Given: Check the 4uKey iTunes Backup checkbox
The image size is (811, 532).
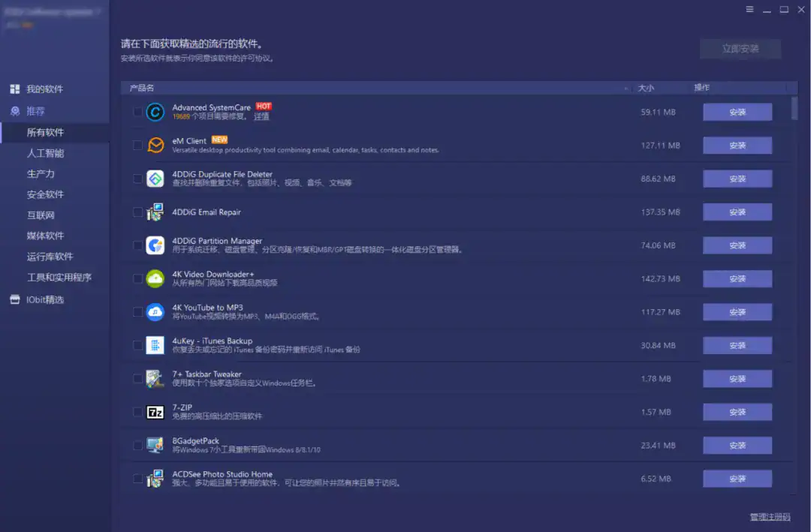Looking at the screenshot, I should pyautogui.click(x=137, y=345).
